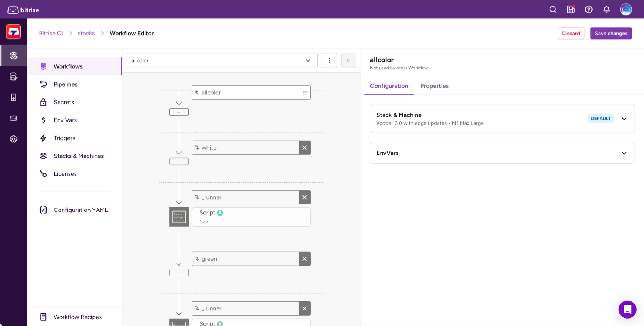
Task: Open Triggers in the sidebar
Action: click(x=75, y=138)
